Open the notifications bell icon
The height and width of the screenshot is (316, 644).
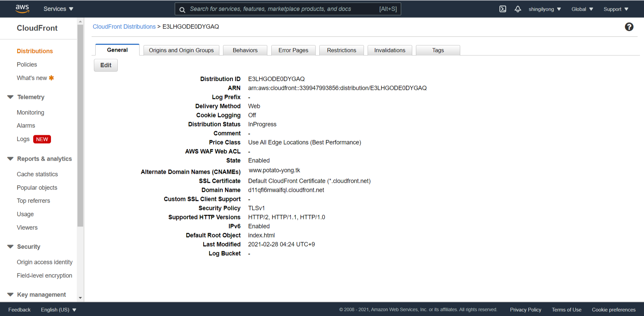518,9
